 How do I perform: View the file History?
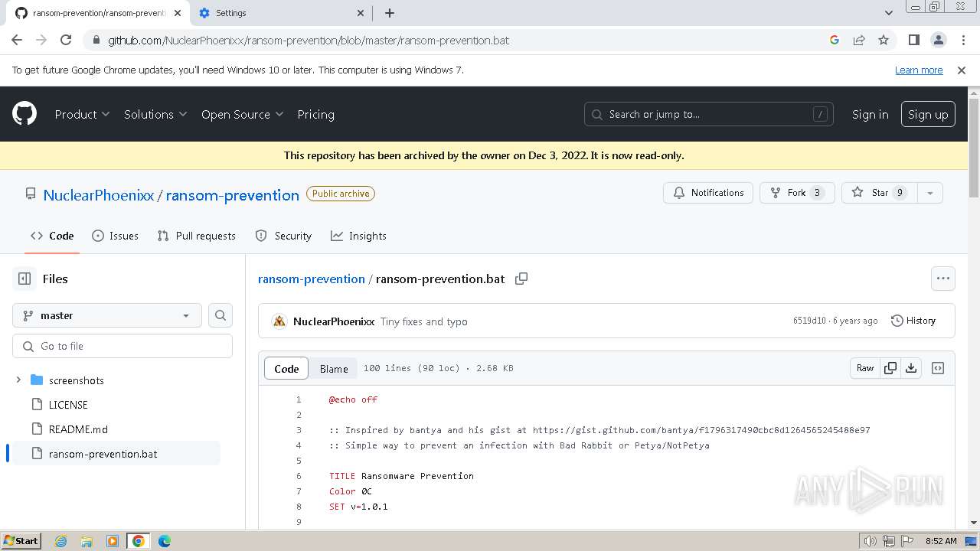913,321
